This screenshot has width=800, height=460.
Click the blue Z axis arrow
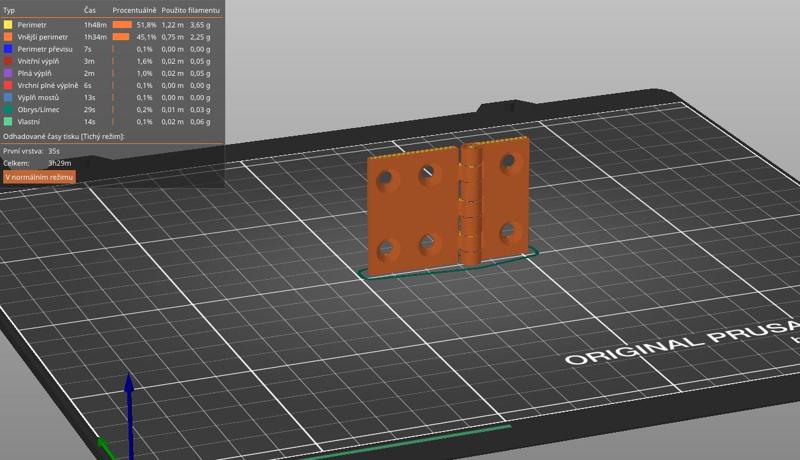tap(130, 416)
